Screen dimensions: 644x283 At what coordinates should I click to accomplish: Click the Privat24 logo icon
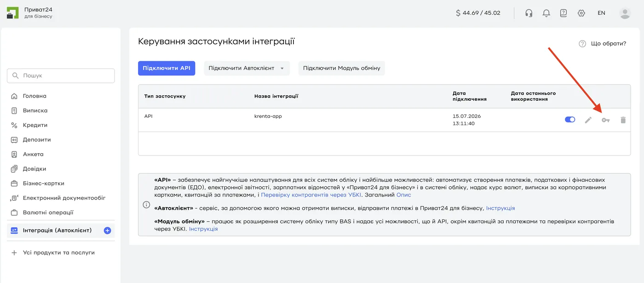12,13
